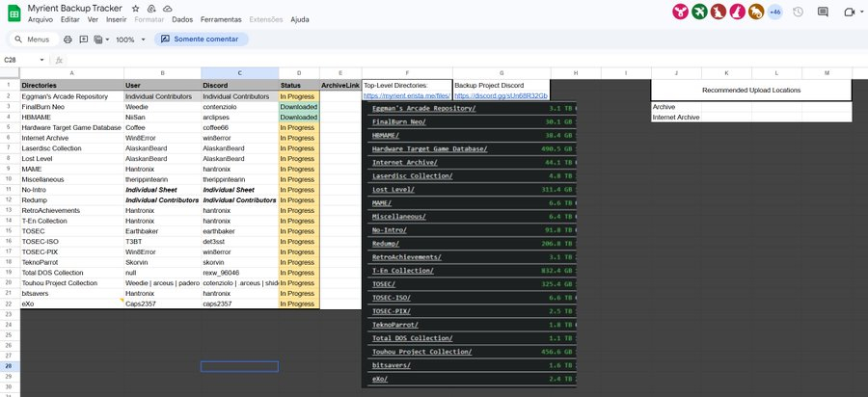868x397 pixels.
Task: Select the Downloaded status cell for FinalBurn Neo
Action: click(x=298, y=107)
